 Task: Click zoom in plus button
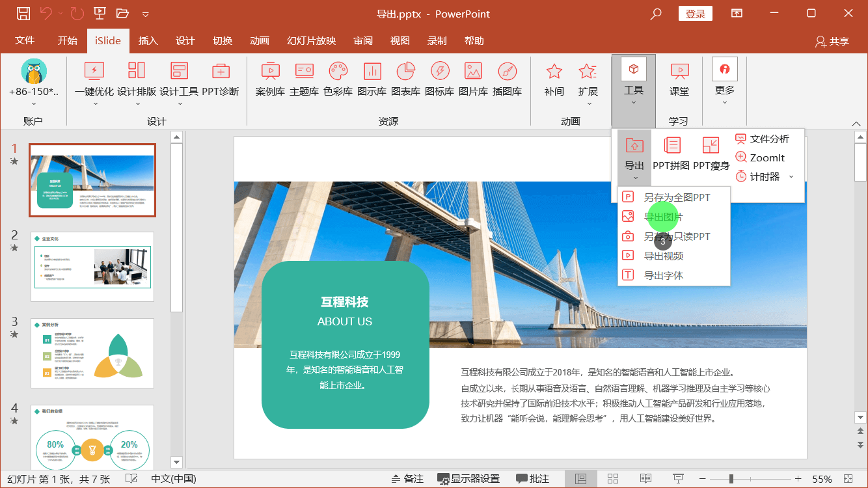click(x=798, y=479)
